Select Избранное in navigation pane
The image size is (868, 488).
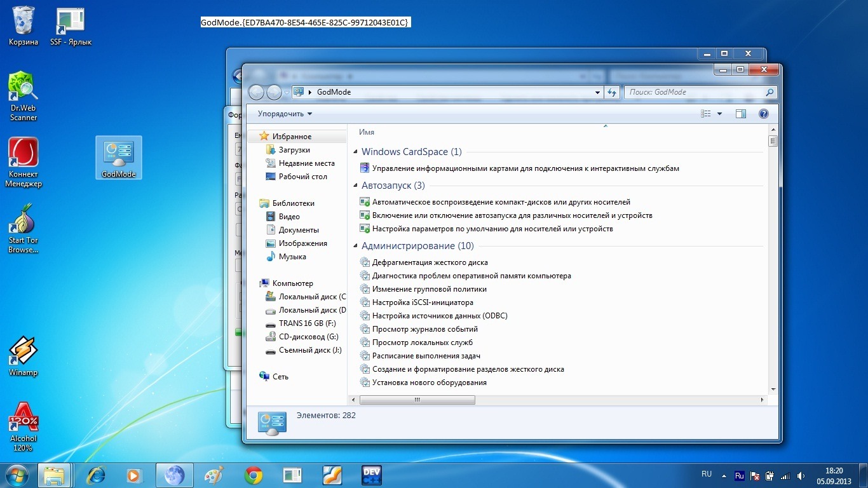point(292,137)
